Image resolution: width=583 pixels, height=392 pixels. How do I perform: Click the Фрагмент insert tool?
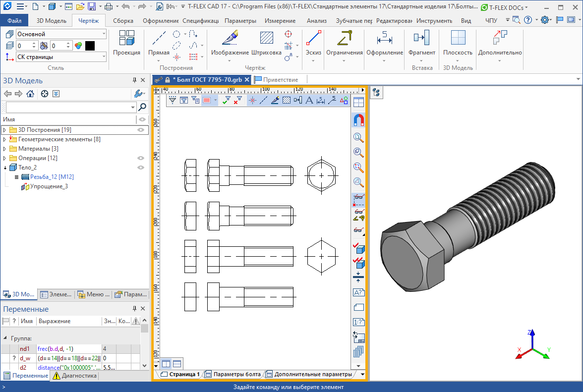tap(421, 43)
